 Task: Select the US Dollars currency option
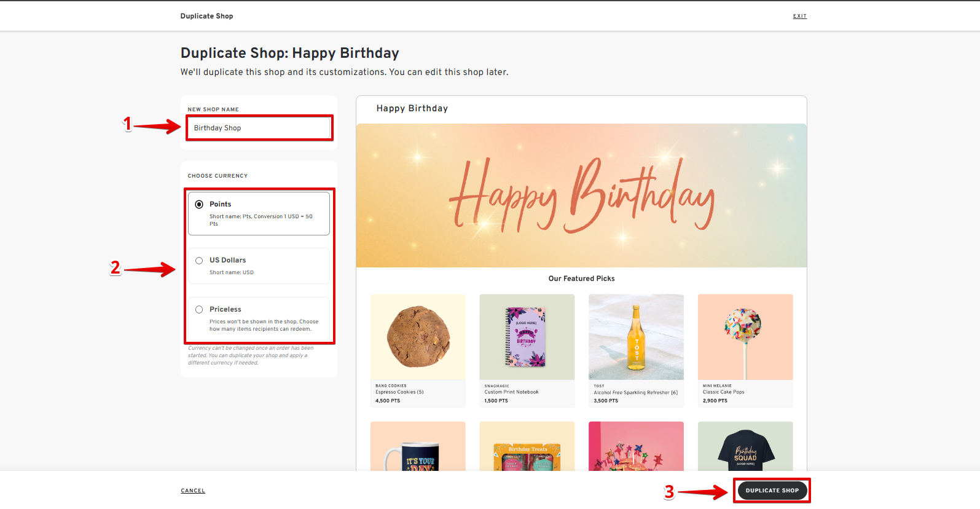point(199,261)
